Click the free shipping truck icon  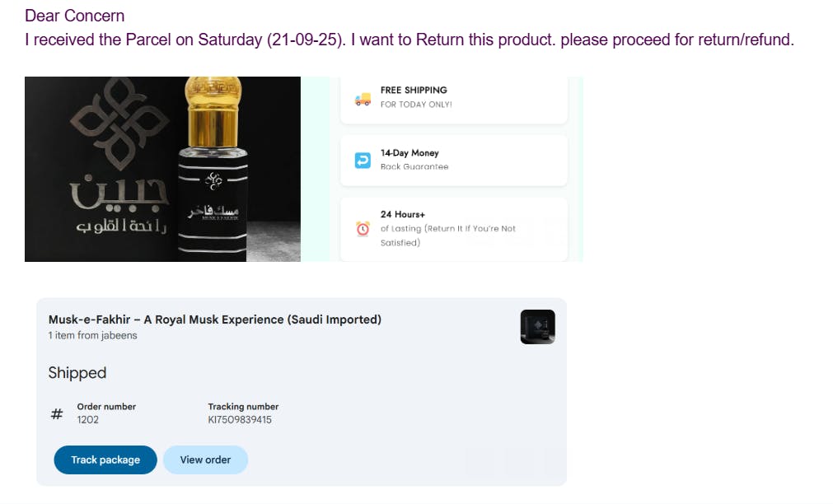(x=363, y=99)
